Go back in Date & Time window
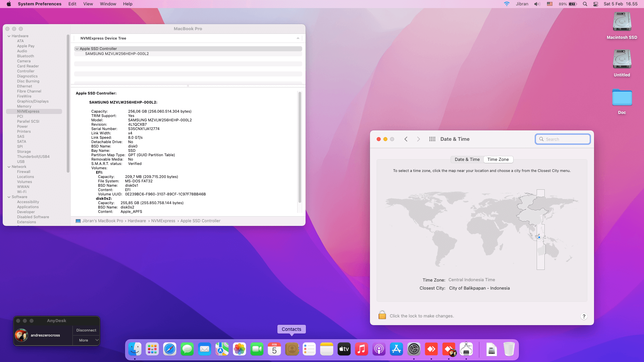Screen dimensions: 644x362 [406, 139]
